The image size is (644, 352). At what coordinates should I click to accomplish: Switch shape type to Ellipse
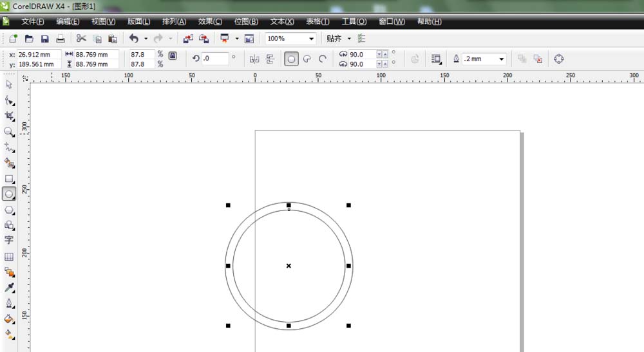point(291,59)
